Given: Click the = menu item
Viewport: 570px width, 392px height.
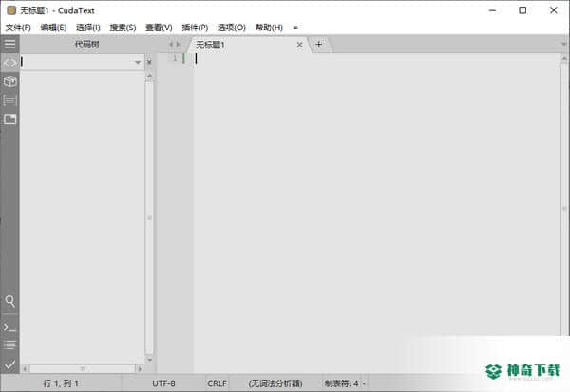Looking at the screenshot, I should pos(295,28).
